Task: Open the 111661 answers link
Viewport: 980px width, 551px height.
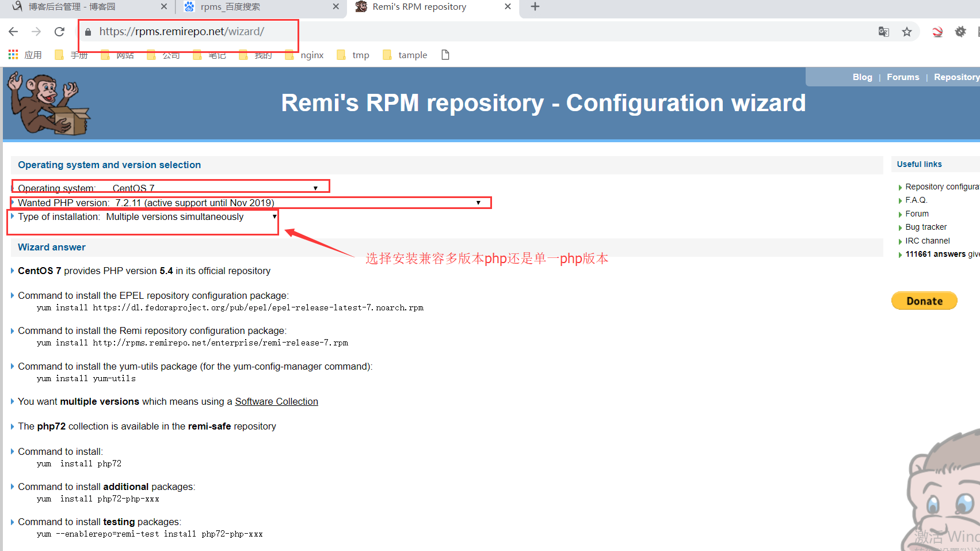Action: [x=942, y=254]
